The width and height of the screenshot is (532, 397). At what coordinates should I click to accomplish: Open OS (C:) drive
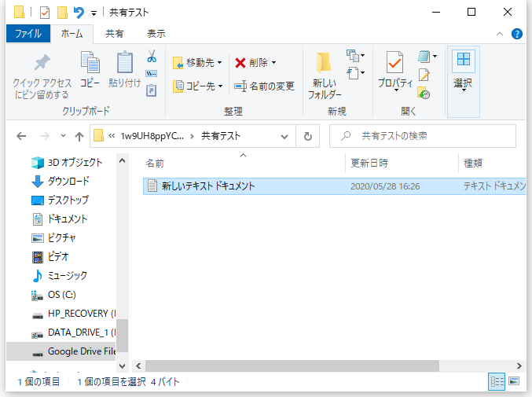tap(53, 295)
